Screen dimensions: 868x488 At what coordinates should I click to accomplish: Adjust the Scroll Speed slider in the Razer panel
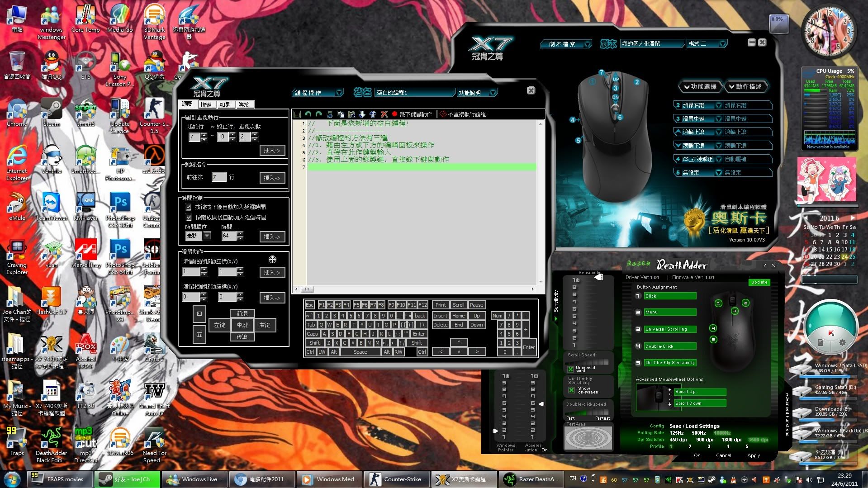(588, 362)
